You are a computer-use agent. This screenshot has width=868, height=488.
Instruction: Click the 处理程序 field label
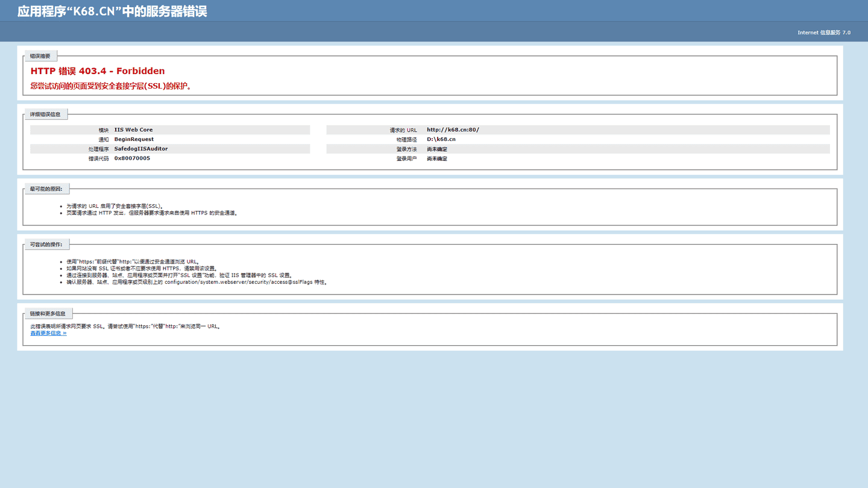98,149
